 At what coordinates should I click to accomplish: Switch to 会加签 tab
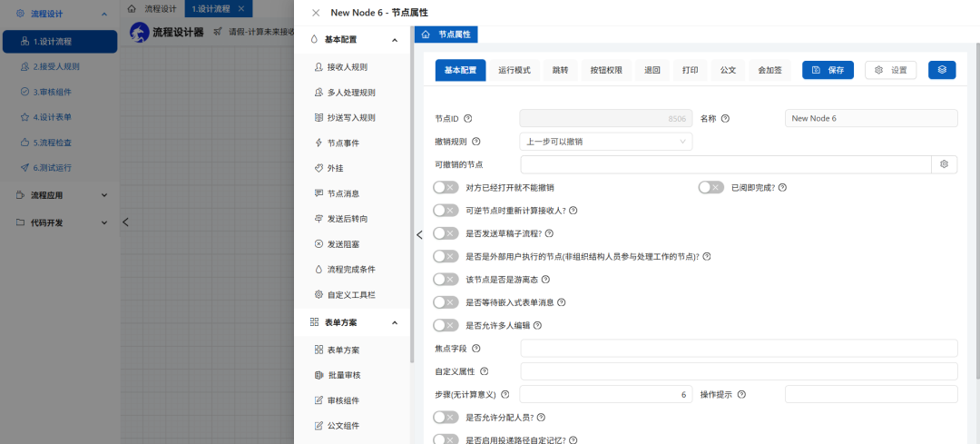(769, 70)
